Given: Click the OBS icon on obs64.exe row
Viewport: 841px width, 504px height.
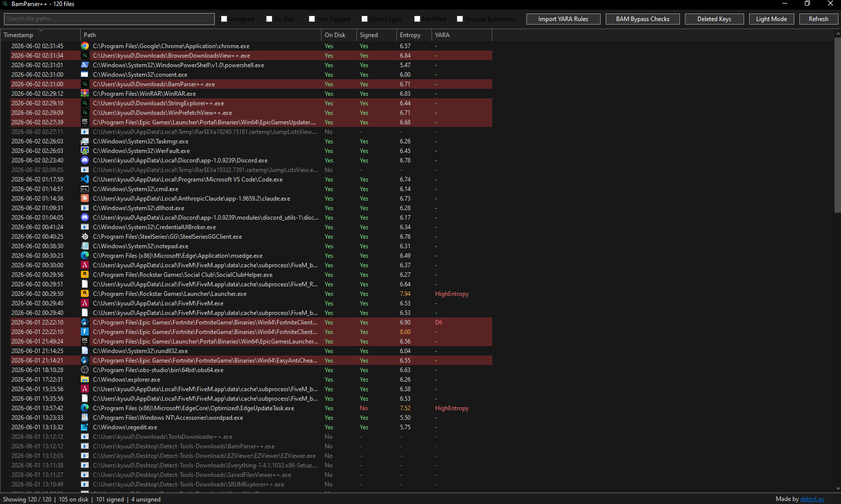Looking at the screenshot, I should coord(85,370).
